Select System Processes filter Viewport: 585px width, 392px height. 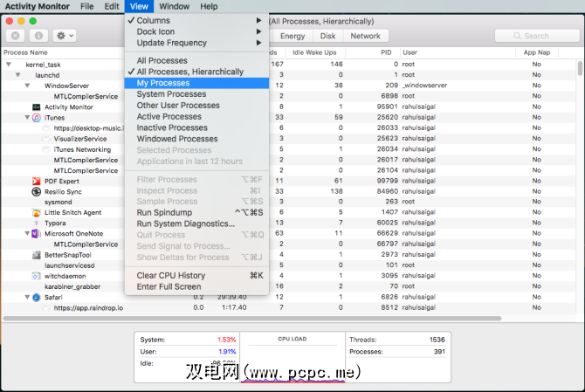click(x=196, y=94)
